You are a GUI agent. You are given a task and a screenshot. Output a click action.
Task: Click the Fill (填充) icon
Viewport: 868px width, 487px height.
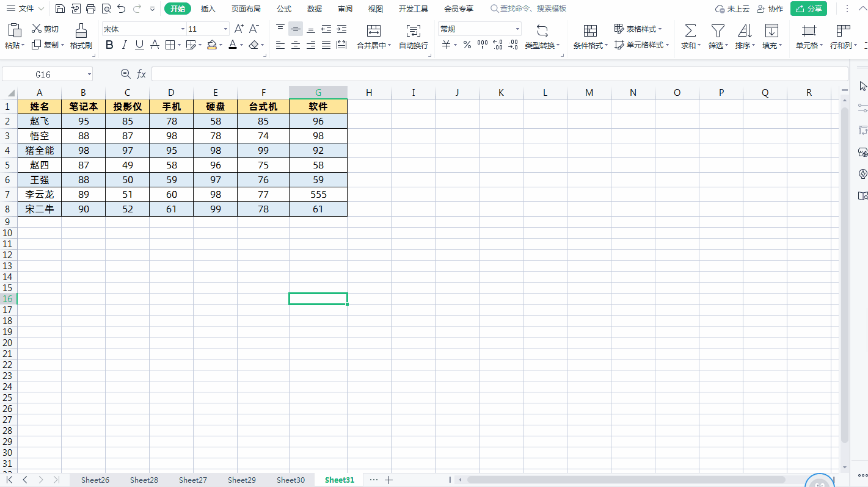[771, 31]
